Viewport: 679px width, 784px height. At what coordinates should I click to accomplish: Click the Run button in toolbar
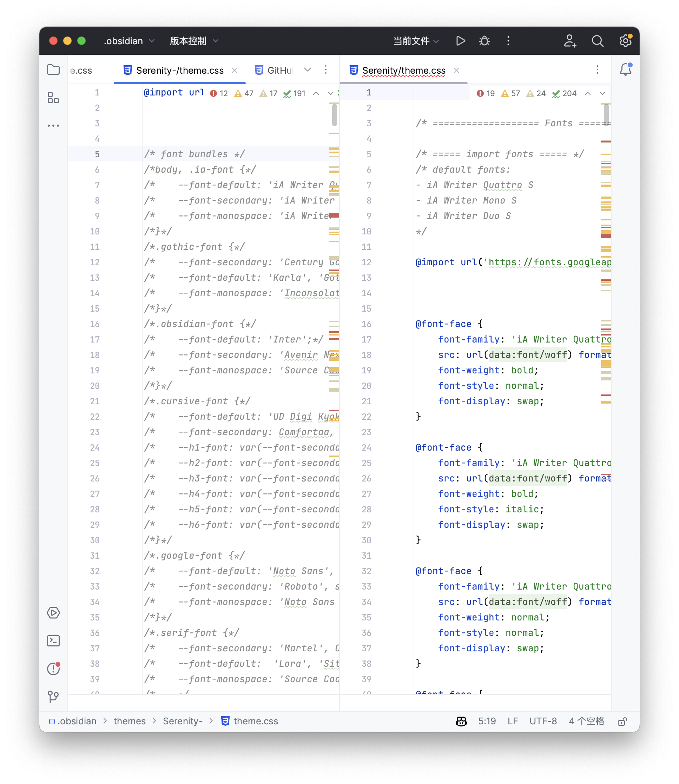click(x=460, y=41)
